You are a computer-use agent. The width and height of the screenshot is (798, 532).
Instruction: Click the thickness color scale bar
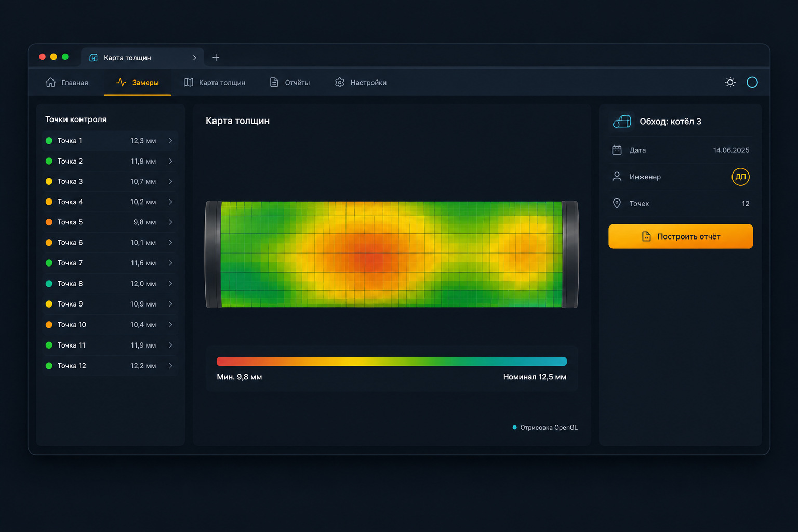coord(392,361)
